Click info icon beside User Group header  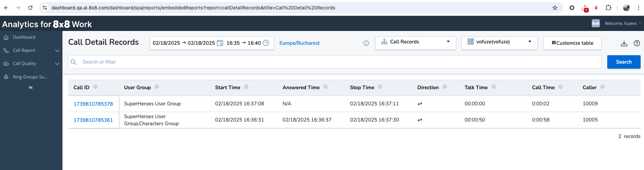click(157, 87)
